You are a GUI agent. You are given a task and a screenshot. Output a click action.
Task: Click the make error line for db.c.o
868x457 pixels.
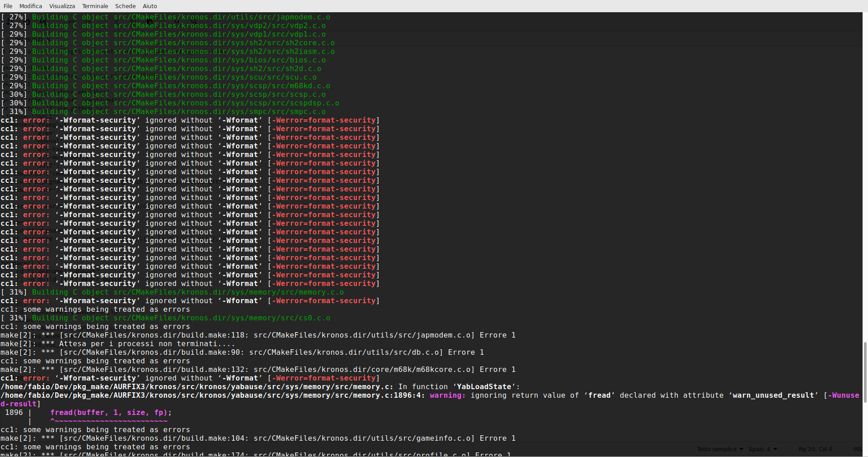point(242,352)
